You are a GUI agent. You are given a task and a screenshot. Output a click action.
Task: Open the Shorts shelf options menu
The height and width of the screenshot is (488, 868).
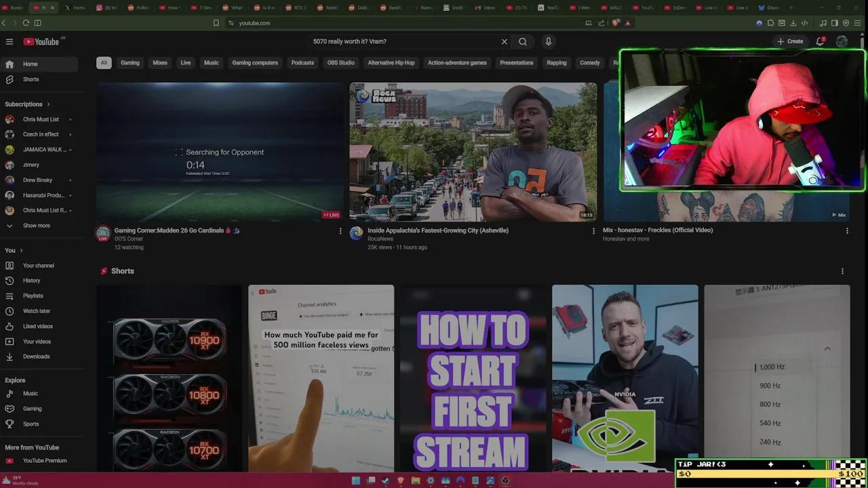click(x=843, y=271)
